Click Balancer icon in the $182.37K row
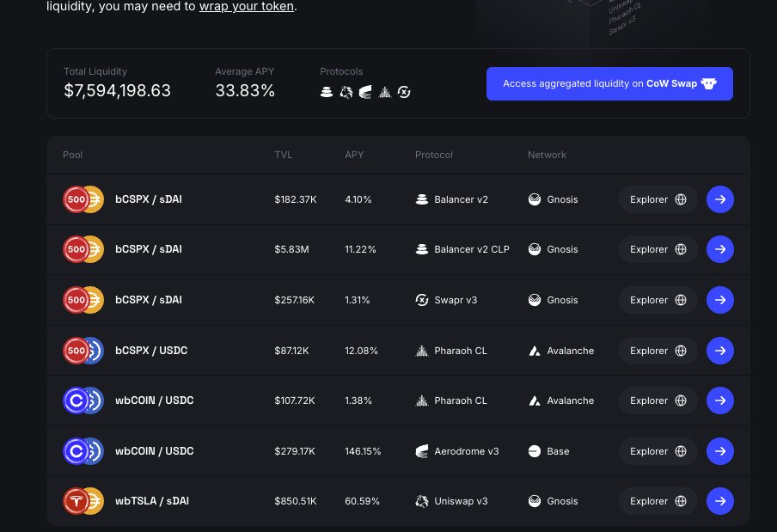This screenshot has height=532, width=777. point(422,199)
